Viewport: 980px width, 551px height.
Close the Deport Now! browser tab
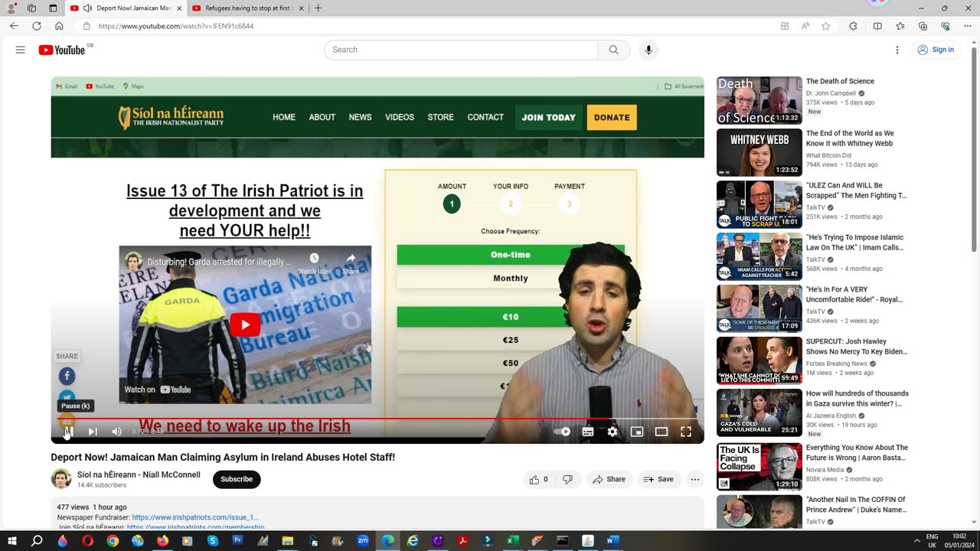click(x=180, y=8)
